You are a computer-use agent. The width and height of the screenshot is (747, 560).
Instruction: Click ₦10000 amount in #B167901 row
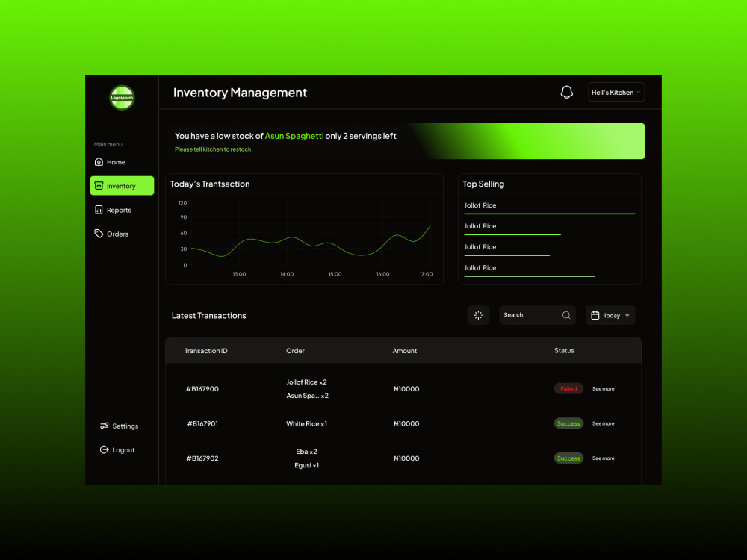[x=406, y=423]
